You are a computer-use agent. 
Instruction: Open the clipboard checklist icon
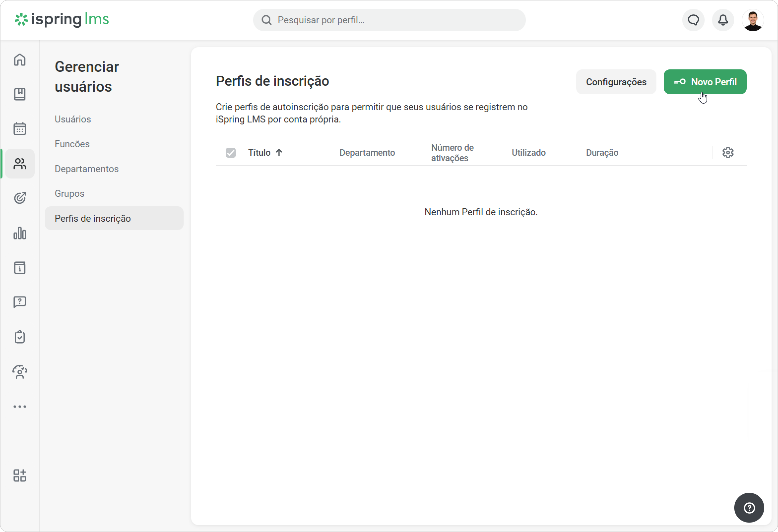click(x=20, y=337)
